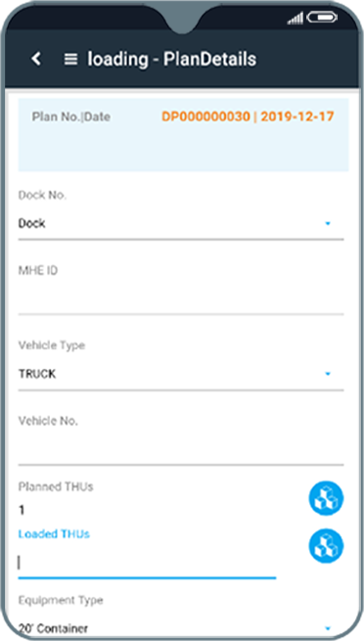
Task: Tap the signal strength status icon
Action: coord(296,18)
